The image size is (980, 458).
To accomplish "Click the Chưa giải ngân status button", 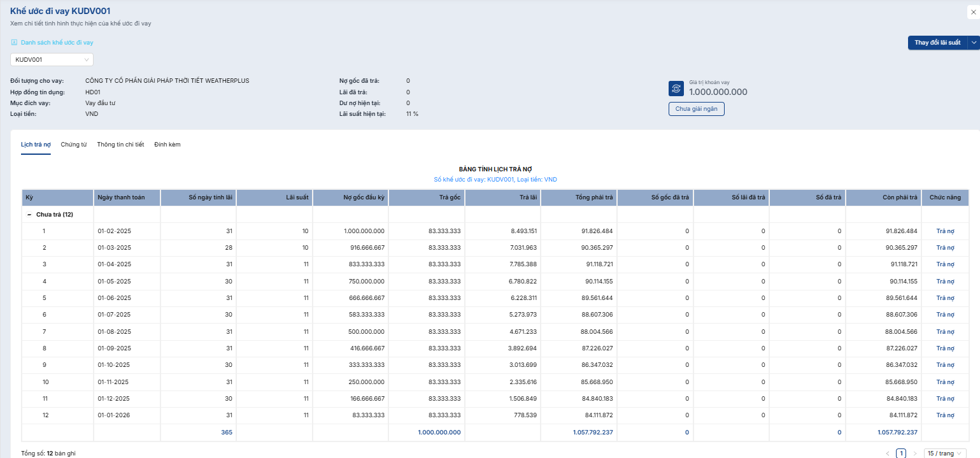I will tap(696, 109).
